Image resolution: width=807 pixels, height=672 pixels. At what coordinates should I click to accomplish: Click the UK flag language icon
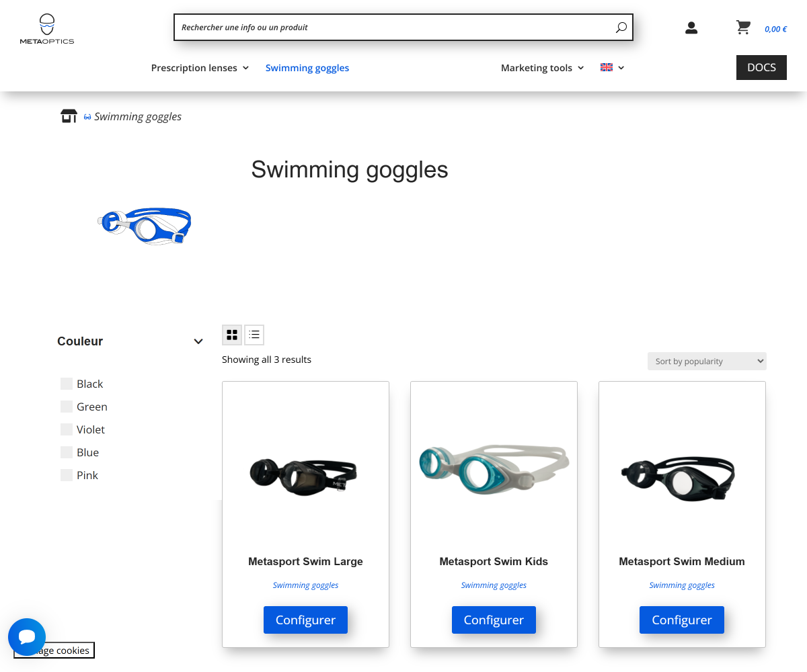607,67
